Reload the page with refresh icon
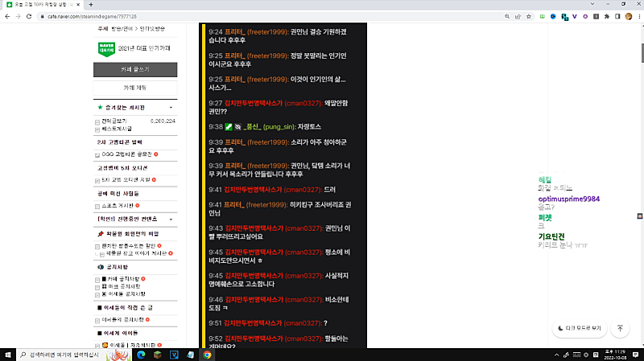The image size is (644, 361). click(29, 16)
